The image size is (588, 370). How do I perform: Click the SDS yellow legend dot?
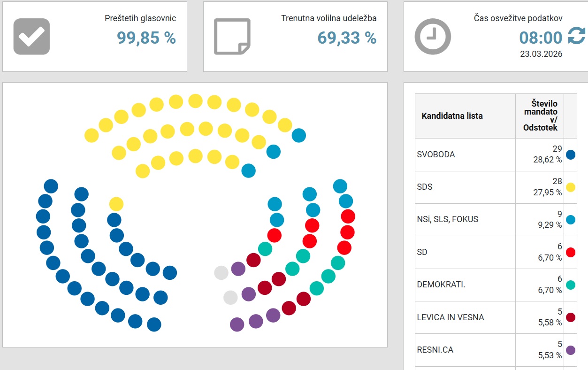click(x=571, y=187)
